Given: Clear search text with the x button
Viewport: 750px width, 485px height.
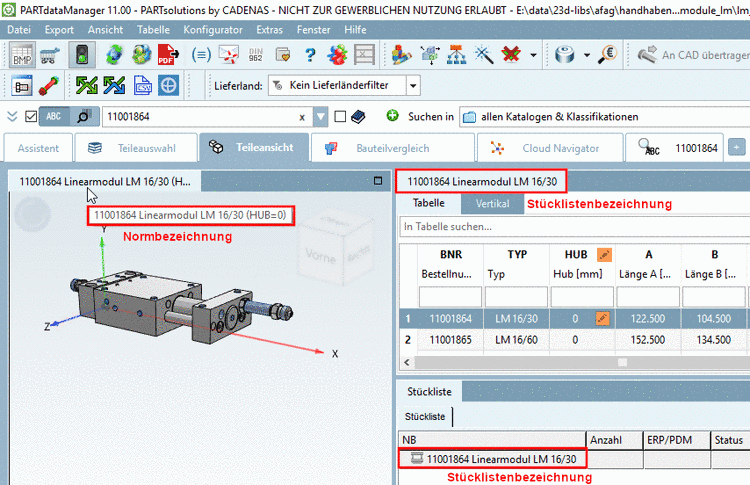Looking at the screenshot, I should tap(302, 117).
